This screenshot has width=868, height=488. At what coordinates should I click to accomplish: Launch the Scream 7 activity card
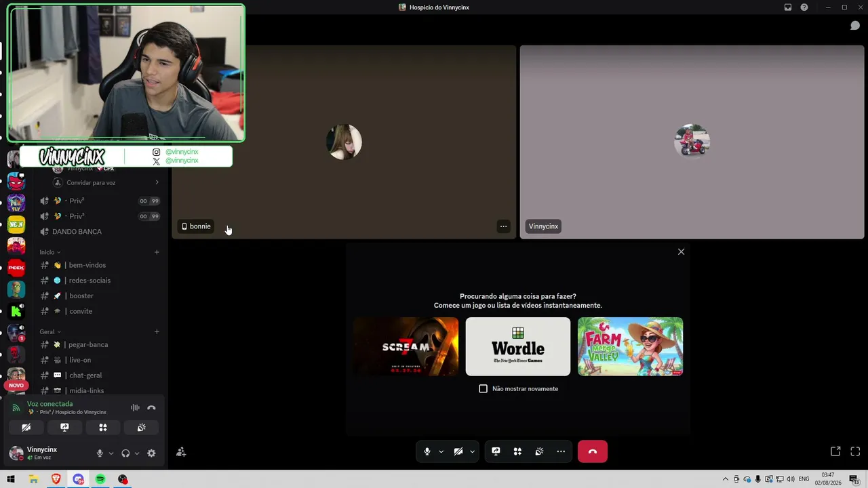[406, 346]
